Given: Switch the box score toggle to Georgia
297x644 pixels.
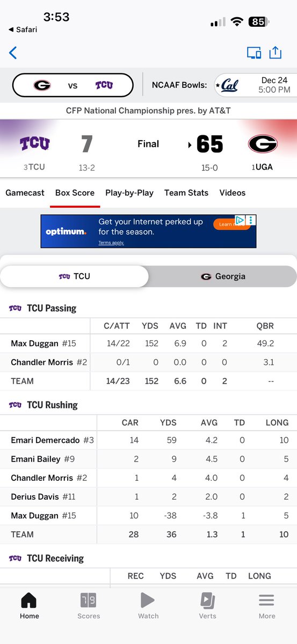Looking at the screenshot, I should [x=223, y=276].
